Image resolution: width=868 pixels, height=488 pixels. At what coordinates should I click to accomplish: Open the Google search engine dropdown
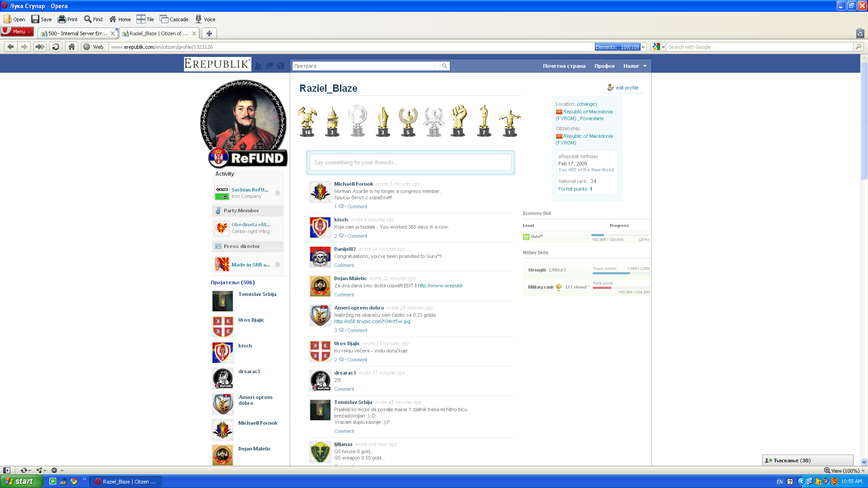(x=663, y=47)
